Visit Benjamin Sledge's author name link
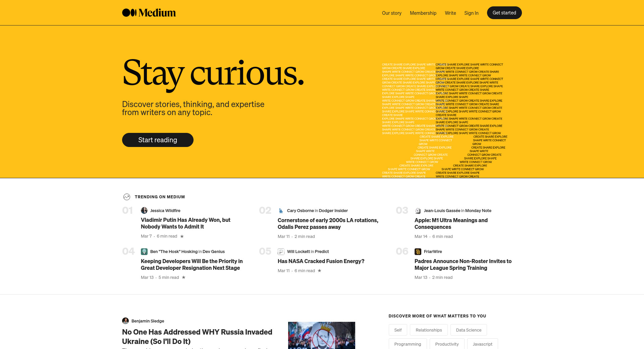644x349 pixels. pos(148,321)
